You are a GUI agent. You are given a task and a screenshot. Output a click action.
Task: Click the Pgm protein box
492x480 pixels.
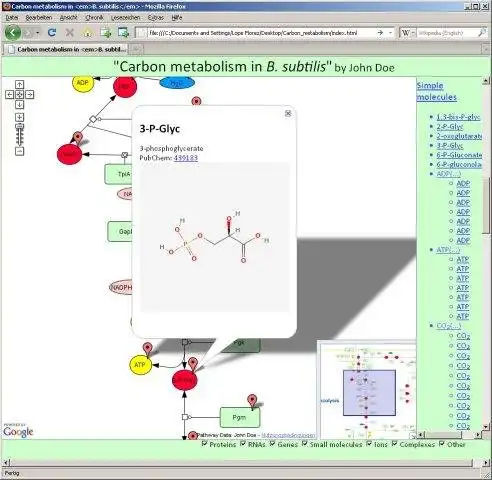click(240, 417)
